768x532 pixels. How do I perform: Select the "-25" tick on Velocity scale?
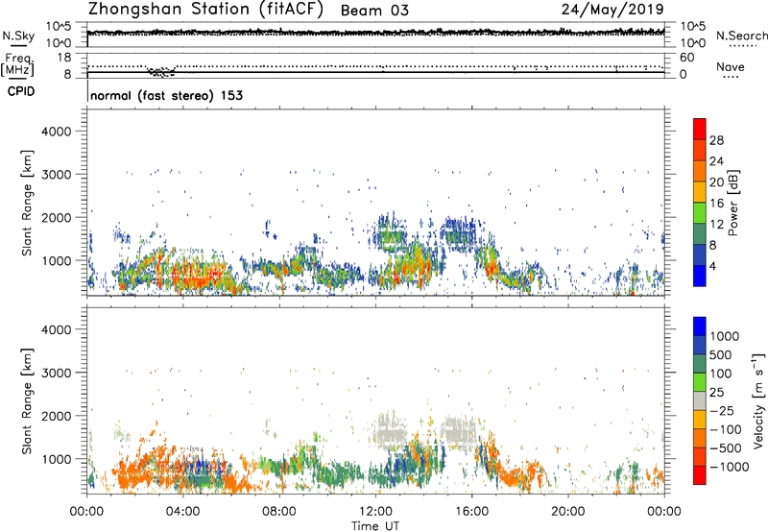click(722, 410)
